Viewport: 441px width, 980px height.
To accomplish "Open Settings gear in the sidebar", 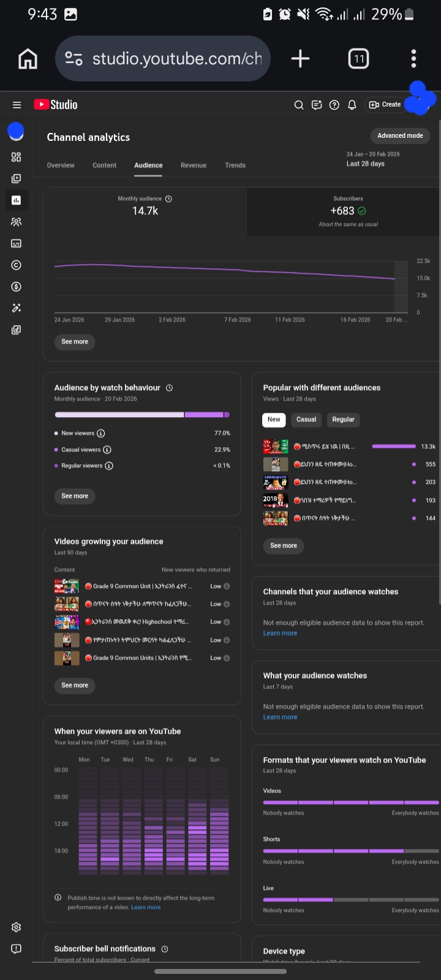I will [17, 927].
